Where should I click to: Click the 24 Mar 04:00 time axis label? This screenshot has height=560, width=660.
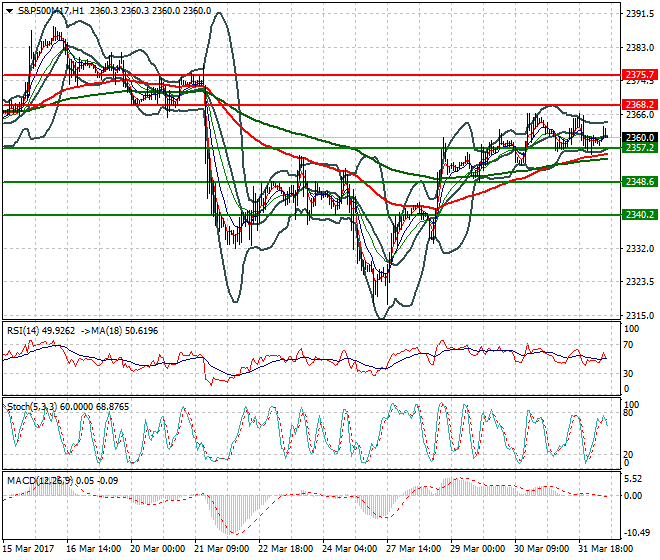[x=350, y=549]
